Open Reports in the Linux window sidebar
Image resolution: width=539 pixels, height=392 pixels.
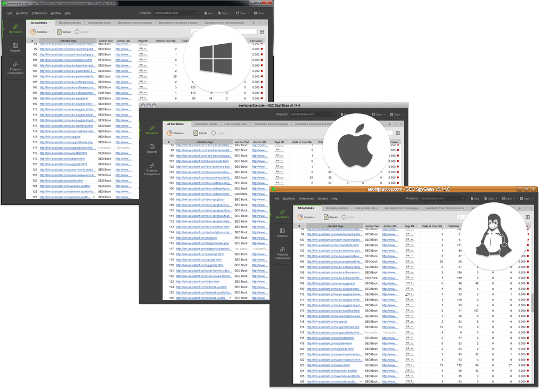pyautogui.click(x=282, y=233)
